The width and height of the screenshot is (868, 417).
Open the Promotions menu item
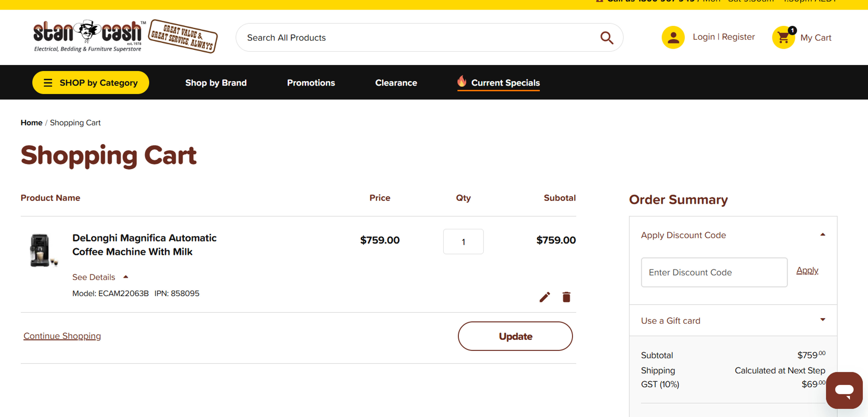pos(311,83)
